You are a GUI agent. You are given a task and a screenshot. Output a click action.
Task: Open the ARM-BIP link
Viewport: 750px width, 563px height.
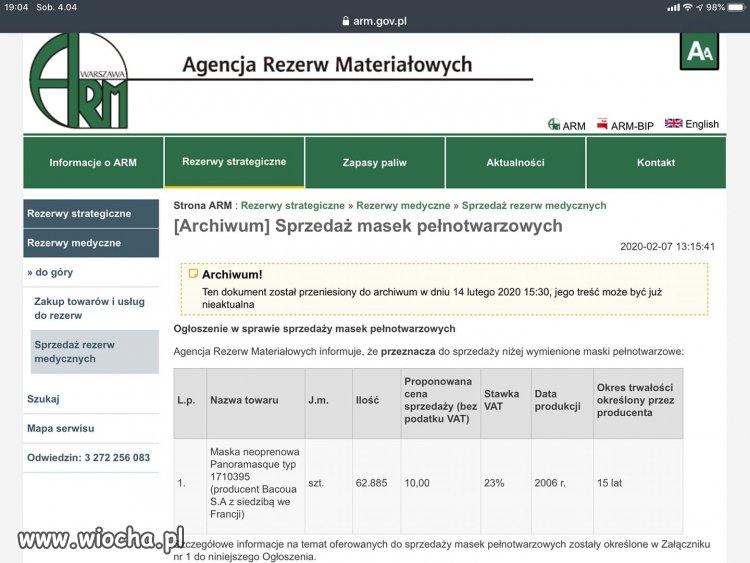point(625,125)
